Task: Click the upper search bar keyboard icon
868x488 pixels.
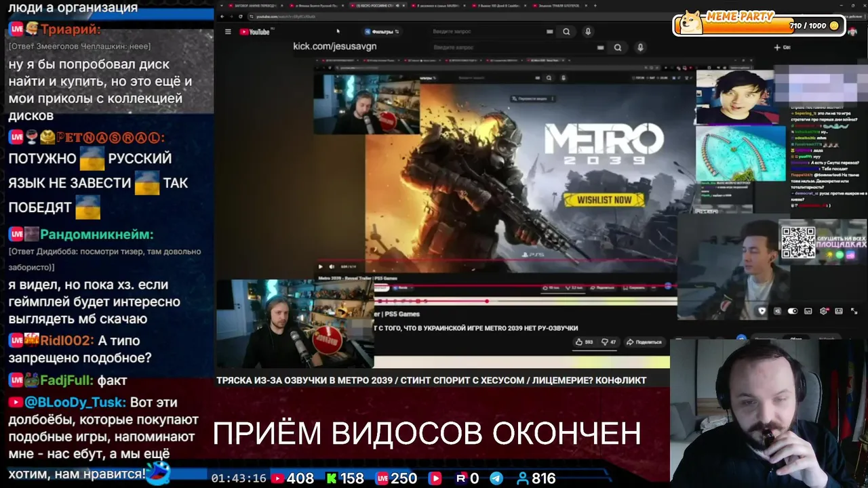Action: [x=549, y=32]
